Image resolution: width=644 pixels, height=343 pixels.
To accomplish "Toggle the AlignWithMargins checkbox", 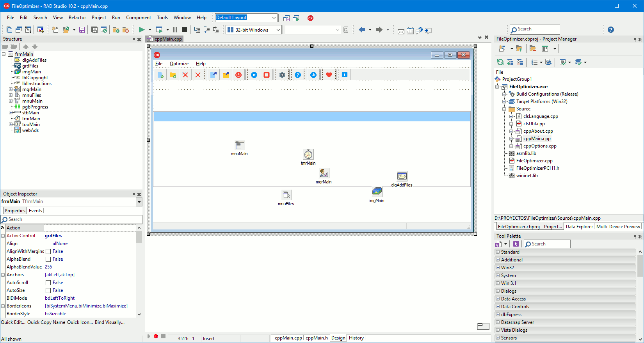I will tap(48, 252).
